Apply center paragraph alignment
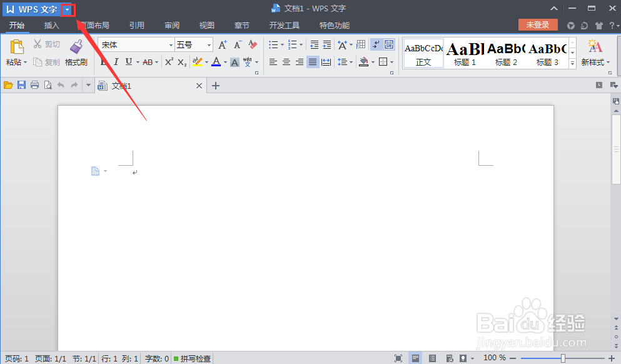 click(286, 60)
